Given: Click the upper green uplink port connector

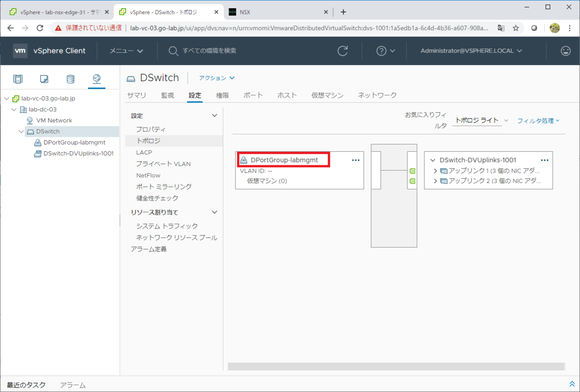Looking at the screenshot, I should click(x=412, y=171).
